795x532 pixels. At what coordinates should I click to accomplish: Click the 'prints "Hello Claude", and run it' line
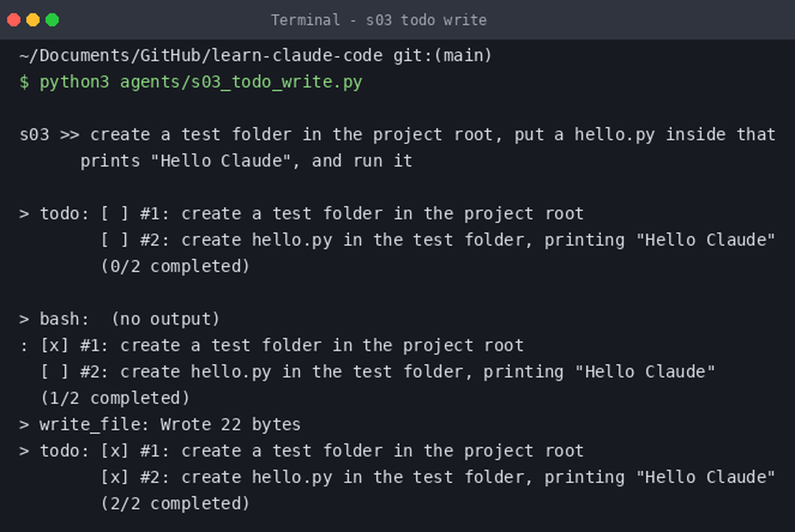click(246, 161)
